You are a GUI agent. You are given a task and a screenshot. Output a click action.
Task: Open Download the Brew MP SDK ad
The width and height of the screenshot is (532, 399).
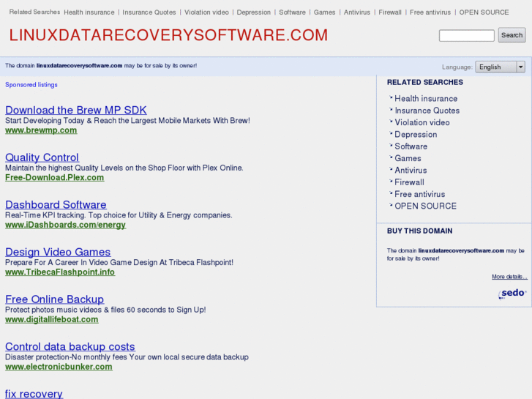click(76, 111)
